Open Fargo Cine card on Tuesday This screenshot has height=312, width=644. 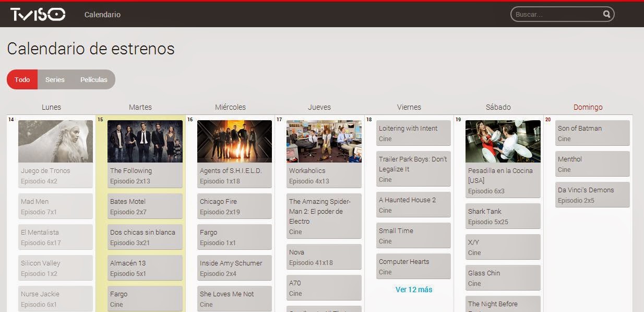pyautogui.click(x=145, y=299)
